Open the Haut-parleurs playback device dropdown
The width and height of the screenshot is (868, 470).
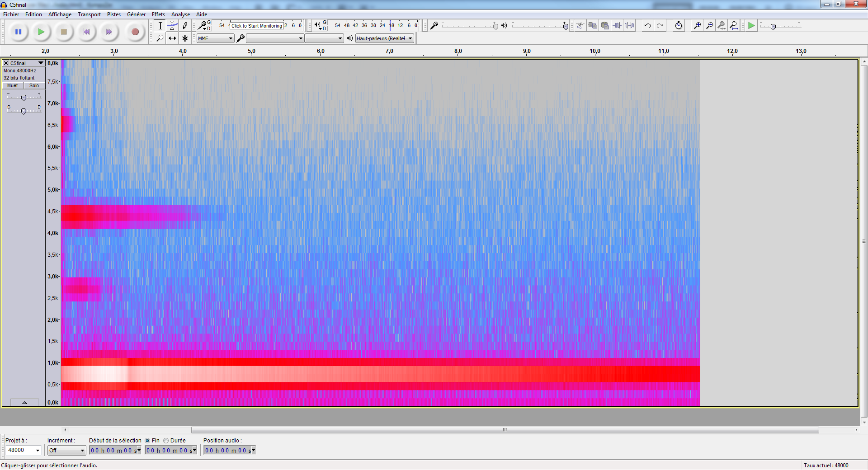pos(385,38)
